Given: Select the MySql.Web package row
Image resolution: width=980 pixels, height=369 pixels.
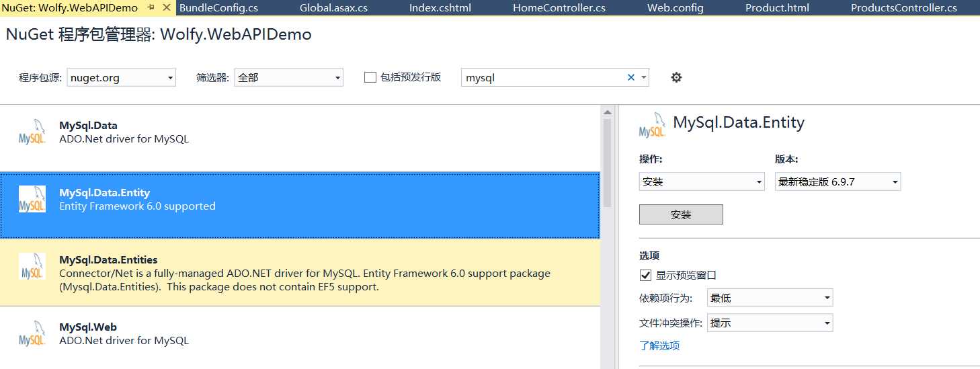Looking at the screenshot, I should point(300,337).
